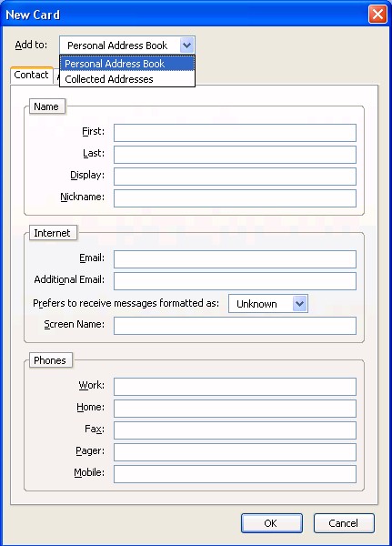The image size is (392, 546).
Task: Collapse the Add to dropdown arrow
Action: [x=187, y=45]
